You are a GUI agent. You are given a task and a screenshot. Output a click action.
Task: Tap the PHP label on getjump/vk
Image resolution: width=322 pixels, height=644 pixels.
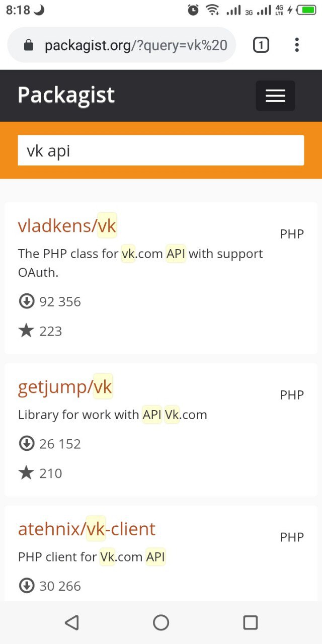[x=292, y=395]
